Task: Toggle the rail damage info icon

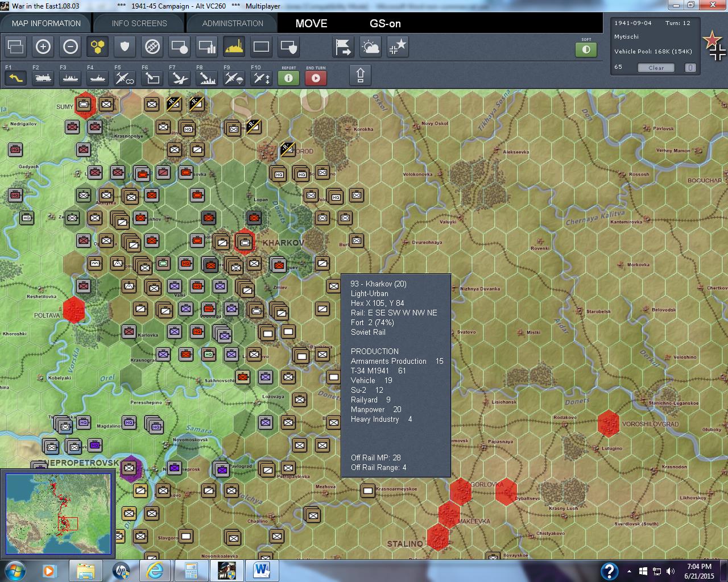Action: [152, 47]
